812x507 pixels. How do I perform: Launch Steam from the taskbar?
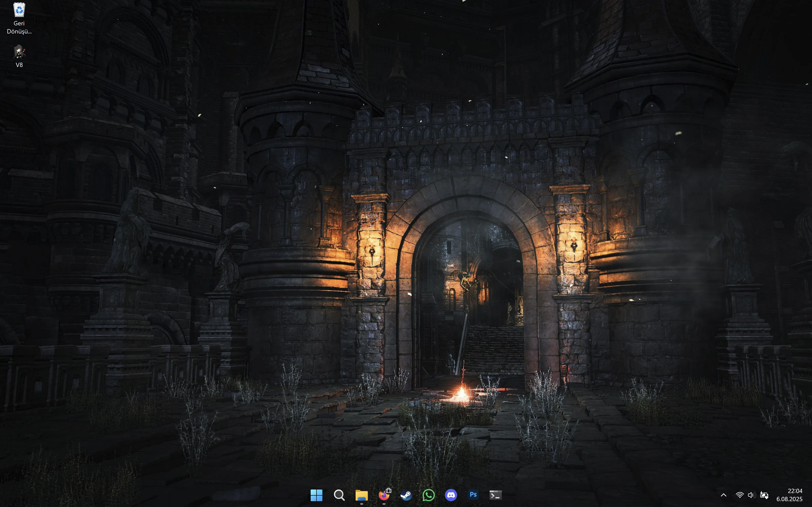click(406, 495)
